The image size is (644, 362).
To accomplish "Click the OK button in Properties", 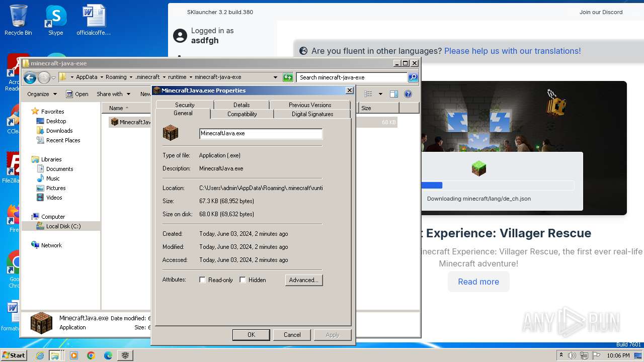I will tap(251, 335).
